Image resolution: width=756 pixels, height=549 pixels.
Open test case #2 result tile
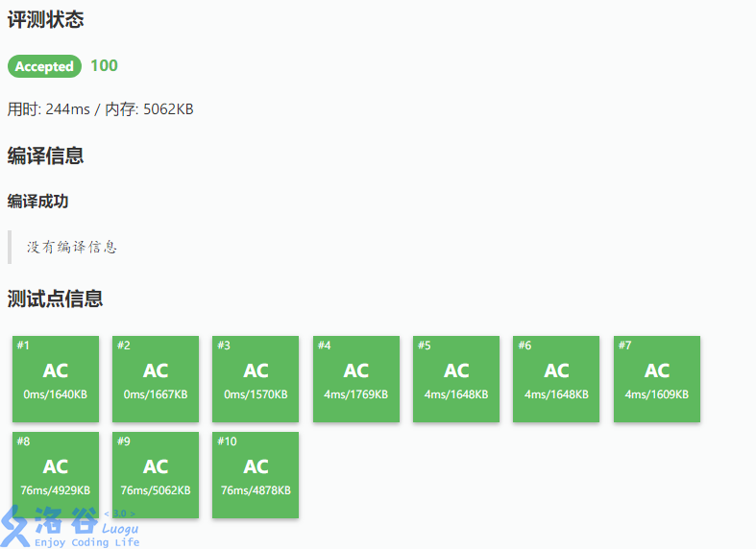pos(156,378)
